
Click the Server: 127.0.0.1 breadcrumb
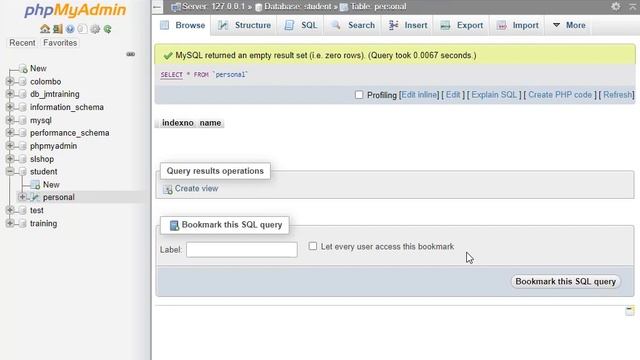click(213, 7)
